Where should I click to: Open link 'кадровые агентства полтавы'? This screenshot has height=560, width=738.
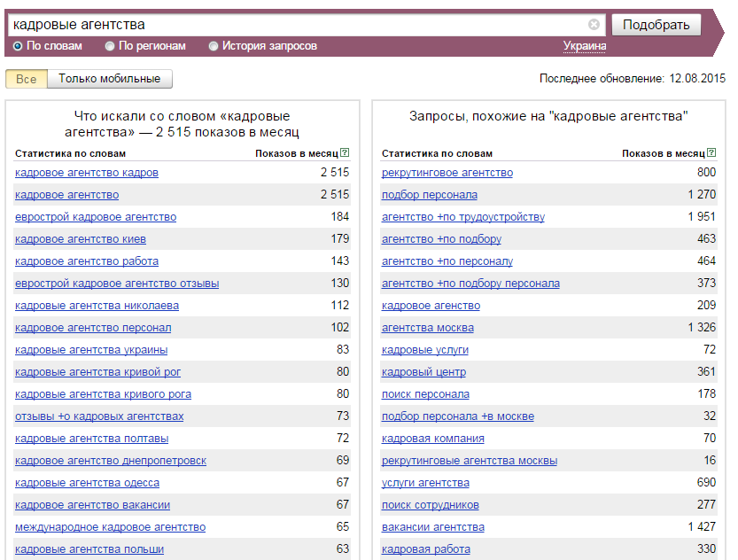coord(92,438)
